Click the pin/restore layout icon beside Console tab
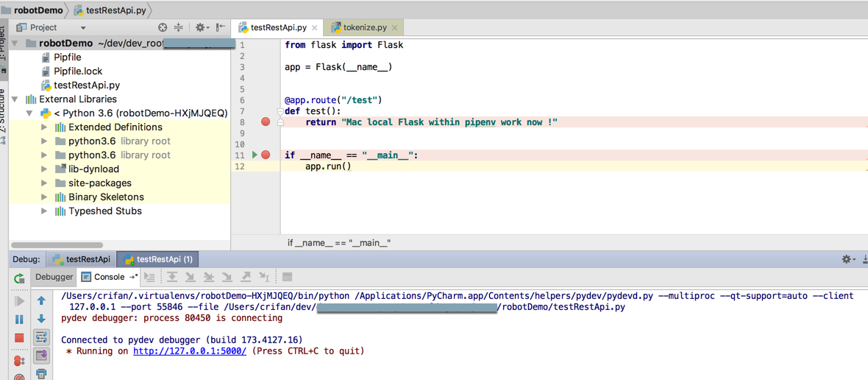The height and width of the screenshot is (380, 868). point(133,276)
